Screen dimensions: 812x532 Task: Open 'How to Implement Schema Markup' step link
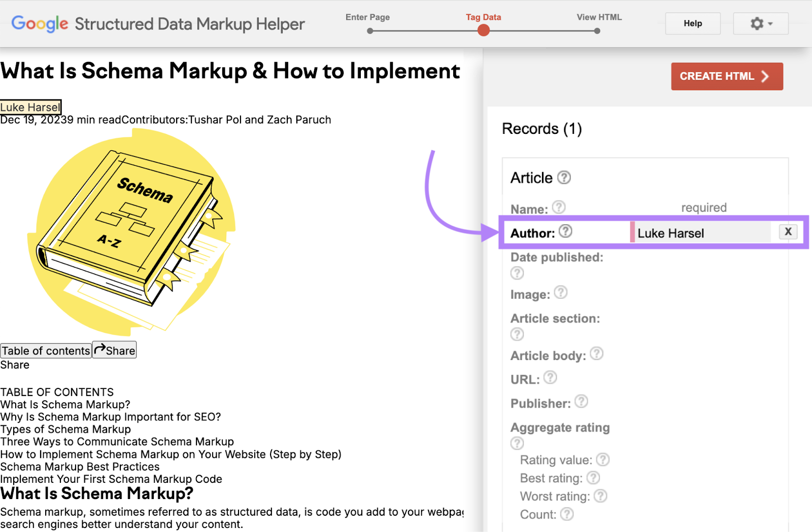171,454
